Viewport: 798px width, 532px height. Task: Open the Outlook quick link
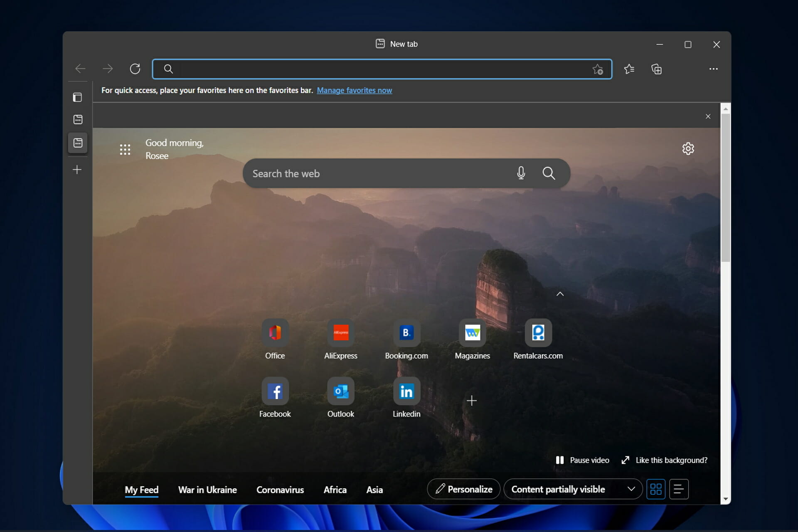pyautogui.click(x=341, y=398)
